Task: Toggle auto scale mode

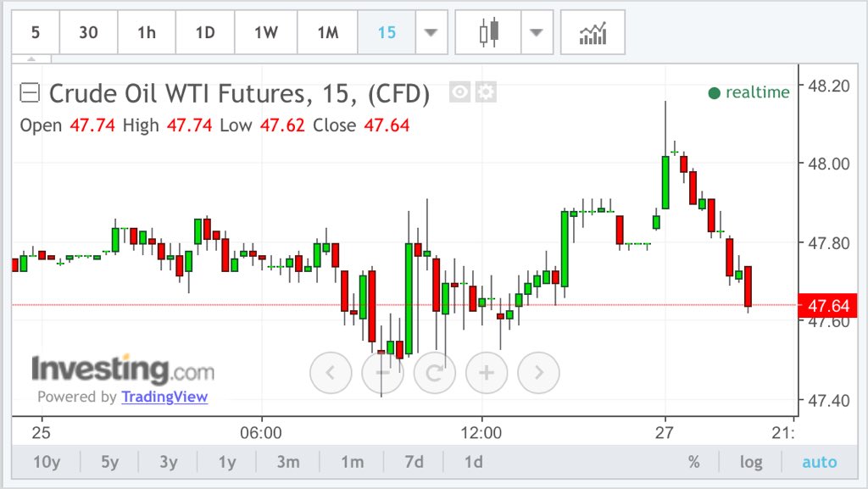Action: coord(820,461)
